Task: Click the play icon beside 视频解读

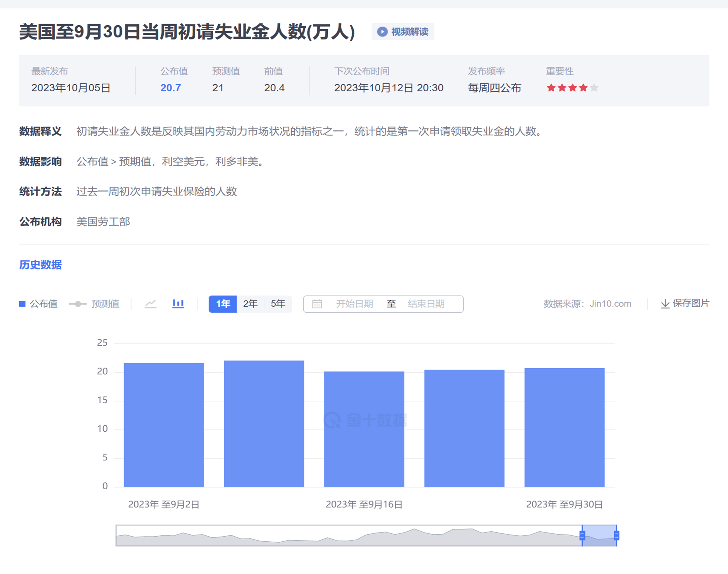Action: click(x=382, y=32)
